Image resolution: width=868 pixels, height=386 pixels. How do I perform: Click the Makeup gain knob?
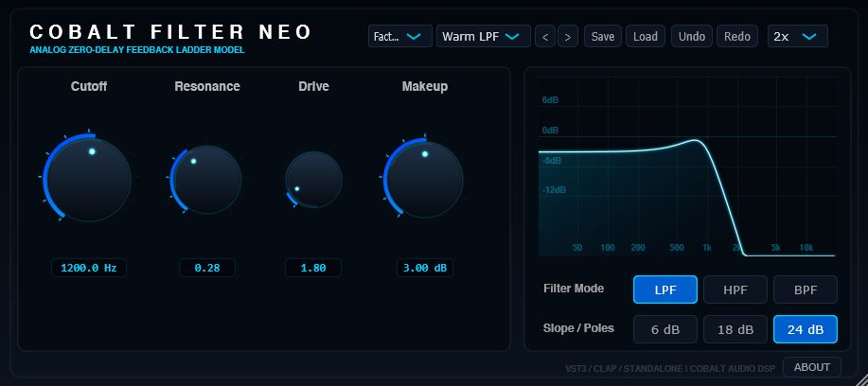425,180
